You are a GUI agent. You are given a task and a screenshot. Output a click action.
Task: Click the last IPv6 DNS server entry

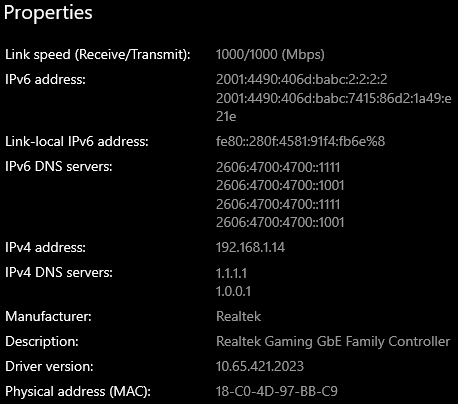pos(280,222)
